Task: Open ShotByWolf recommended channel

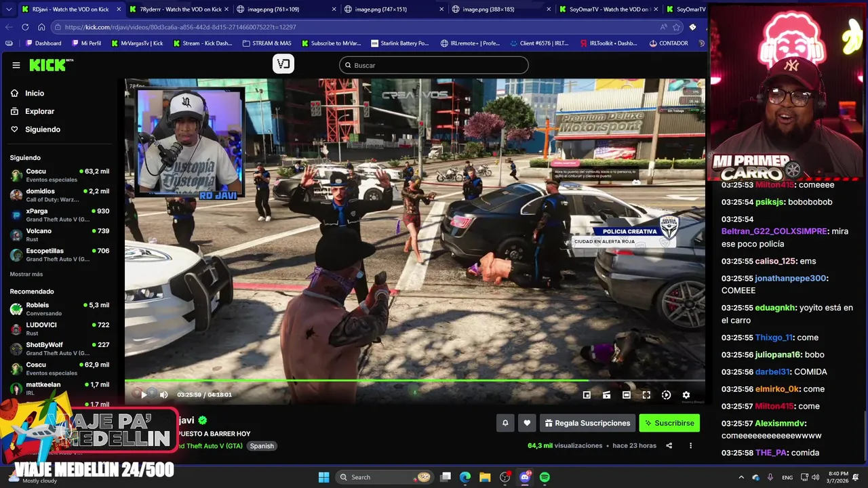Action: [60, 348]
